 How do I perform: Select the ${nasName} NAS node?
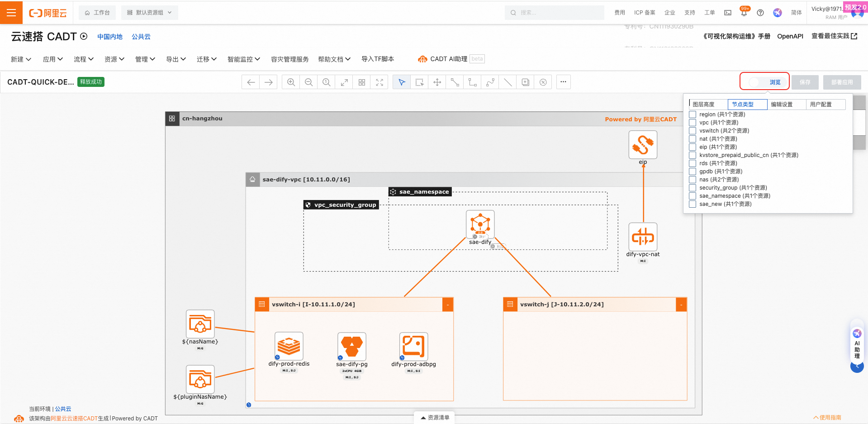[200, 324]
